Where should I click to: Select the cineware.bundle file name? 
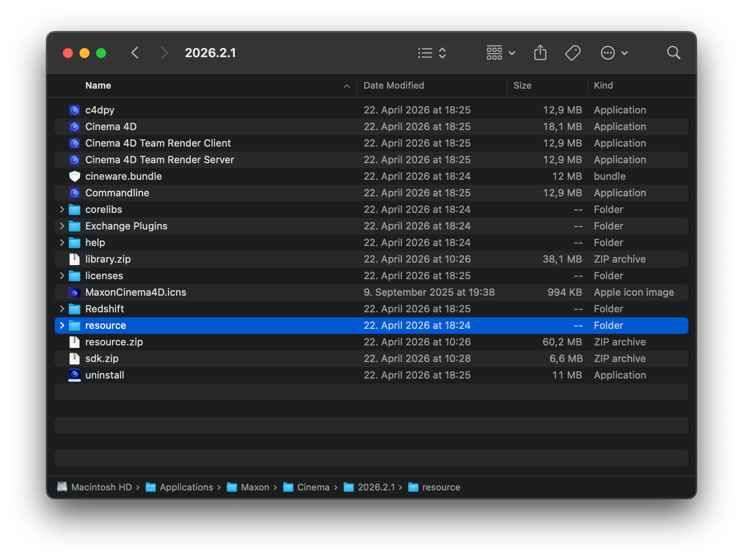click(123, 176)
